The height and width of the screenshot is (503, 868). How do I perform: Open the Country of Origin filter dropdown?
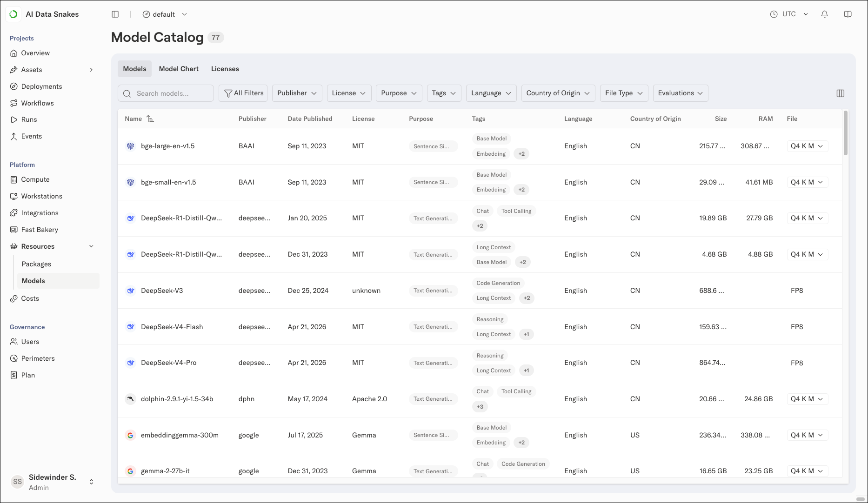tap(558, 93)
